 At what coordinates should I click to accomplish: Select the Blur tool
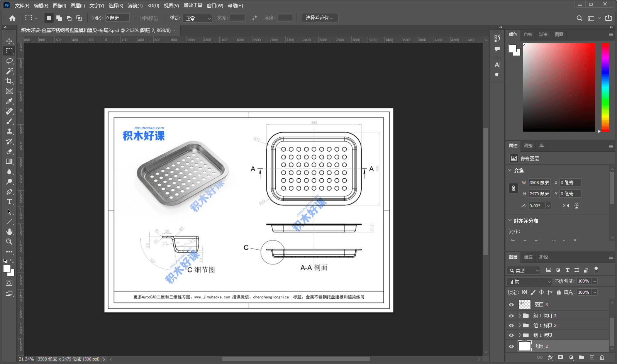(x=9, y=171)
